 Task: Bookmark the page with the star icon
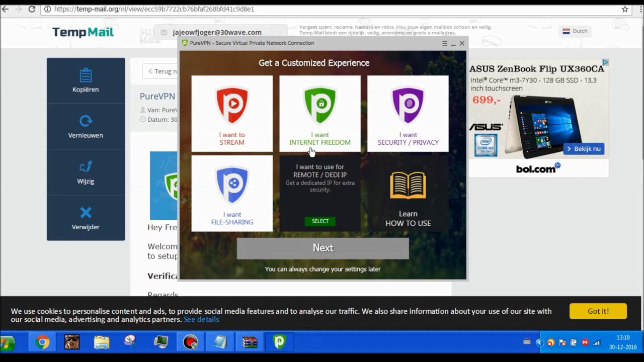point(625,9)
